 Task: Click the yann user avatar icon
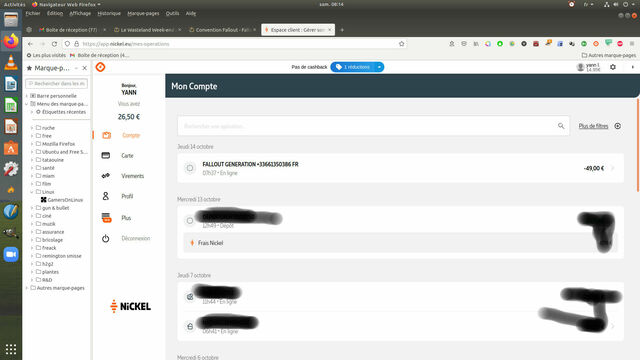(580, 67)
